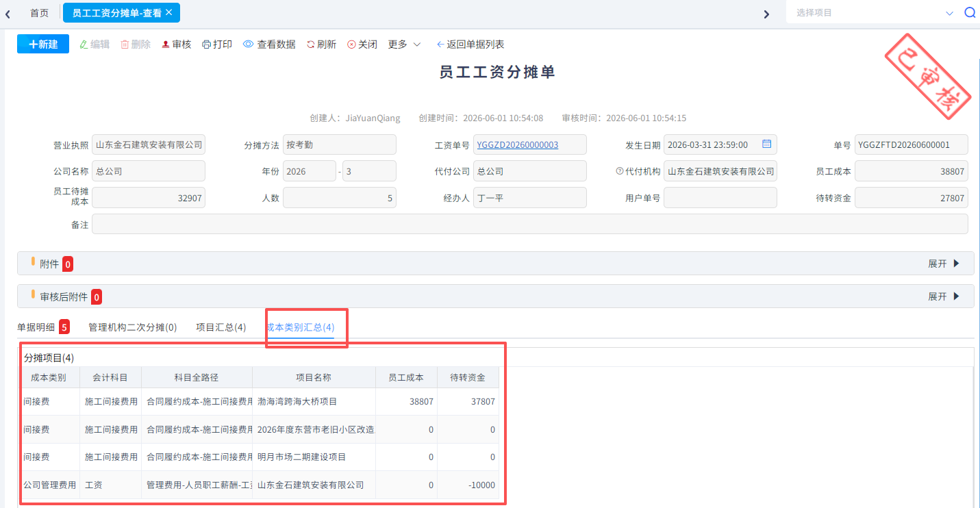Open the 更多 dropdown menu
The image size is (980, 508).
pos(405,44)
